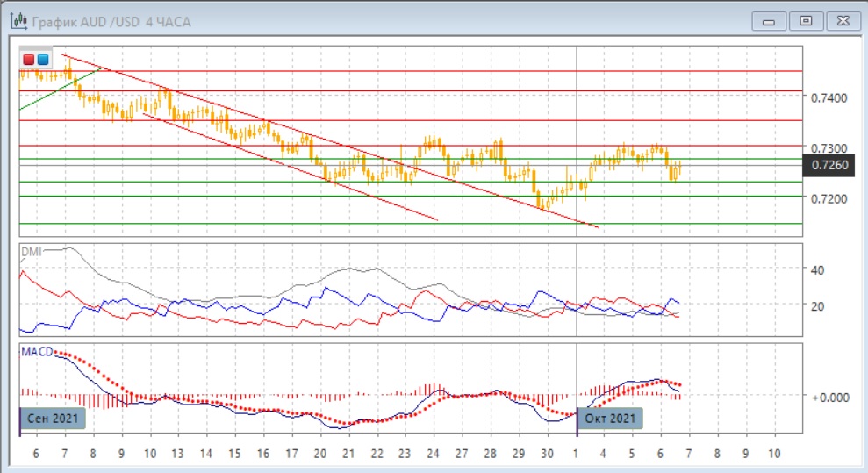Click date 24 on the time axis
Viewport: 868px width, 473px height.
434,454
